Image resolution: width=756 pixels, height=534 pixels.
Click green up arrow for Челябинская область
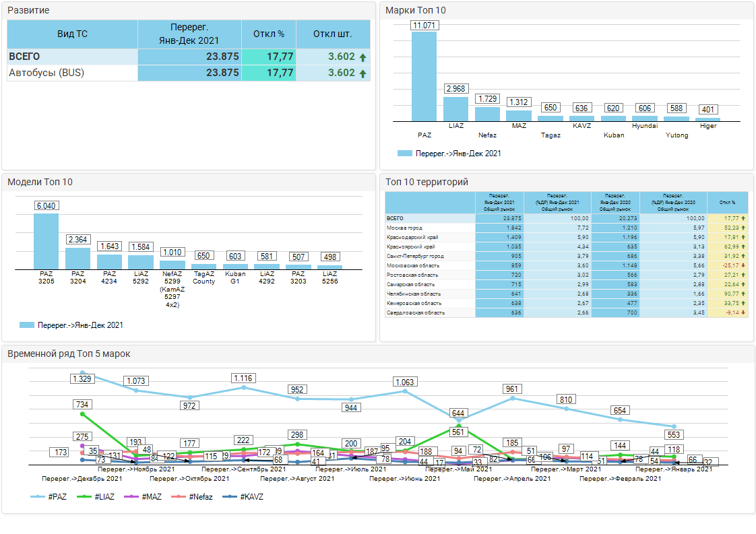[743, 294]
